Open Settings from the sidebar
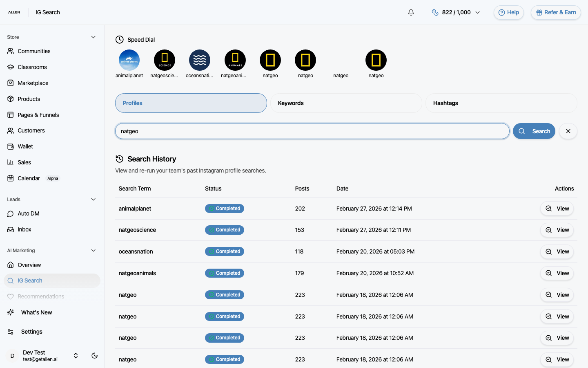 point(32,332)
